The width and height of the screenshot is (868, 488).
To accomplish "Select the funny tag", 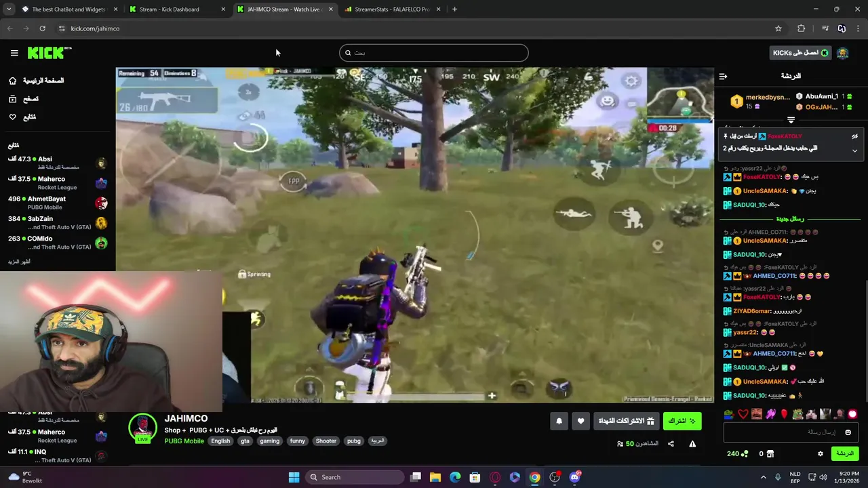I will point(298,441).
